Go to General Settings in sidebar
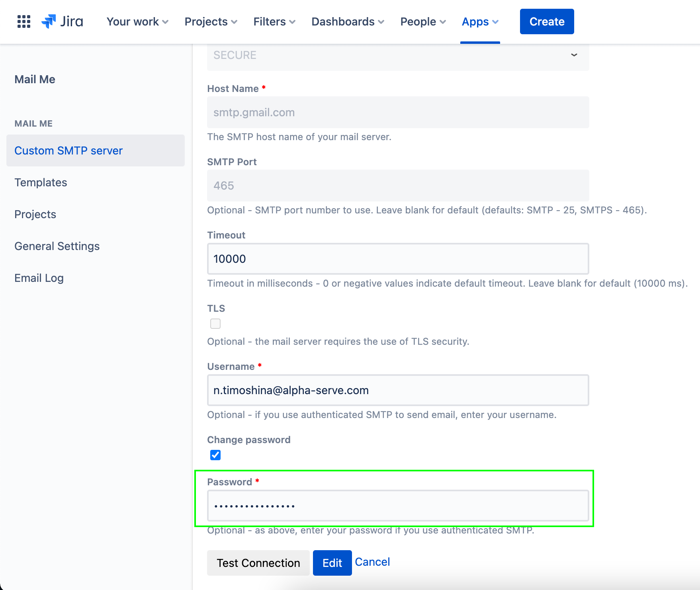The height and width of the screenshot is (590, 700). (x=57, y=246)
